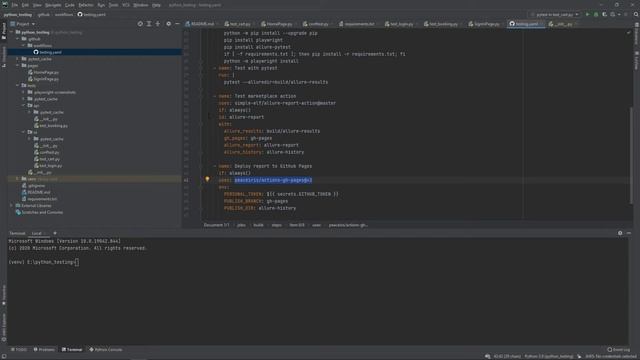Click the workflows breadcrumb in navigation bar
This screenshot has height=360, width=640.
pos(63,14)
